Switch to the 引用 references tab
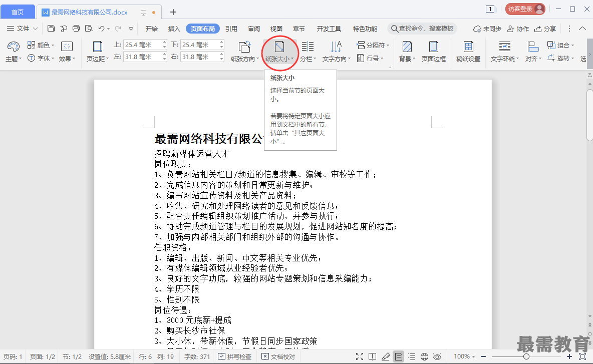Screen dimensions: 593x364 [x=231, y=29]
